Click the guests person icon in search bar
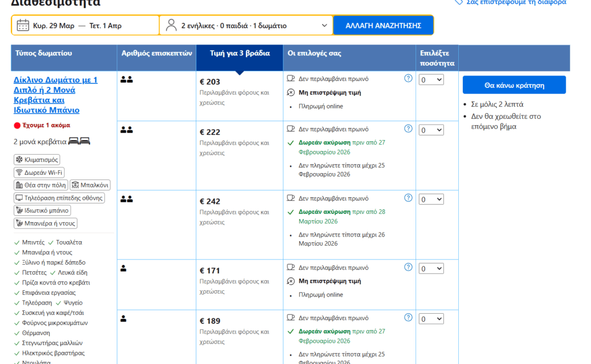This screenshot has width=591, height=364. click(x=171, y=25)
